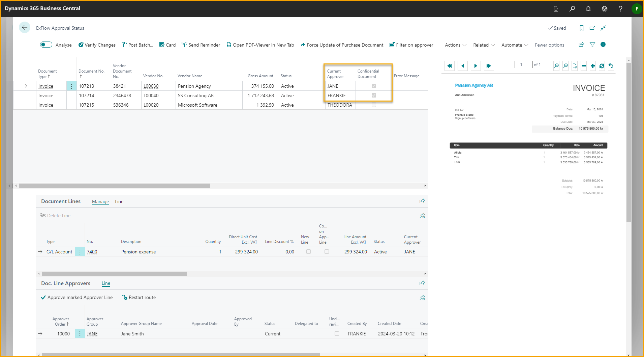Toggle Confidential Document checkbox for THEODORA row
The height and width of the screenshot is (357, 644).
coord(374,105)
